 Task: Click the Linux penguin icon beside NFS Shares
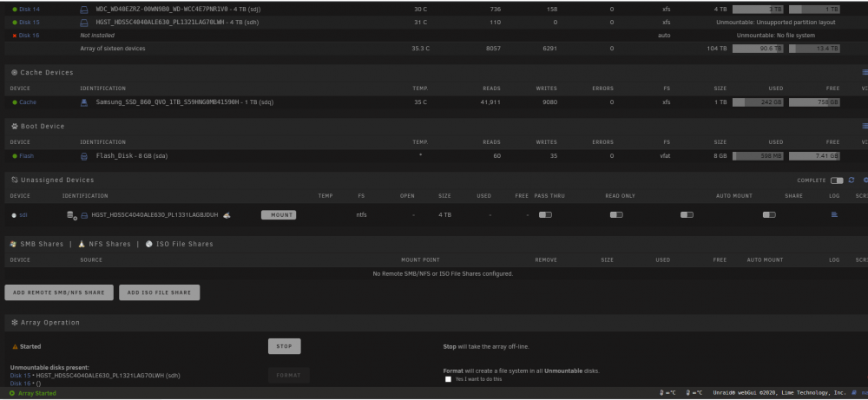(82, 244)
